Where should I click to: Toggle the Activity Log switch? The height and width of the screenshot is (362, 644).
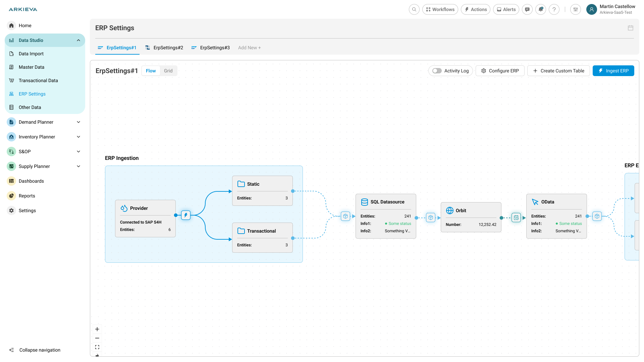(x=437, y=71)
